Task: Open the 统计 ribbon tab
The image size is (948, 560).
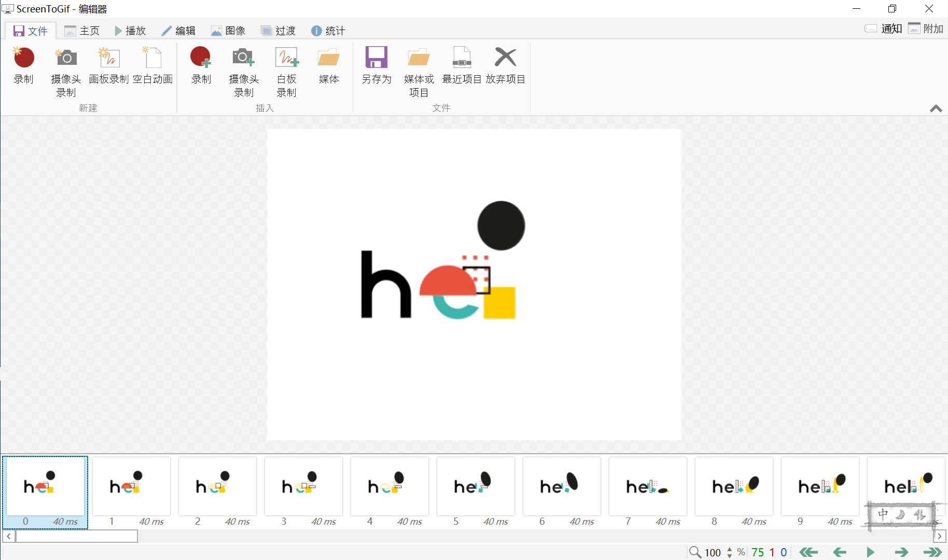Action: click(328, 31)
